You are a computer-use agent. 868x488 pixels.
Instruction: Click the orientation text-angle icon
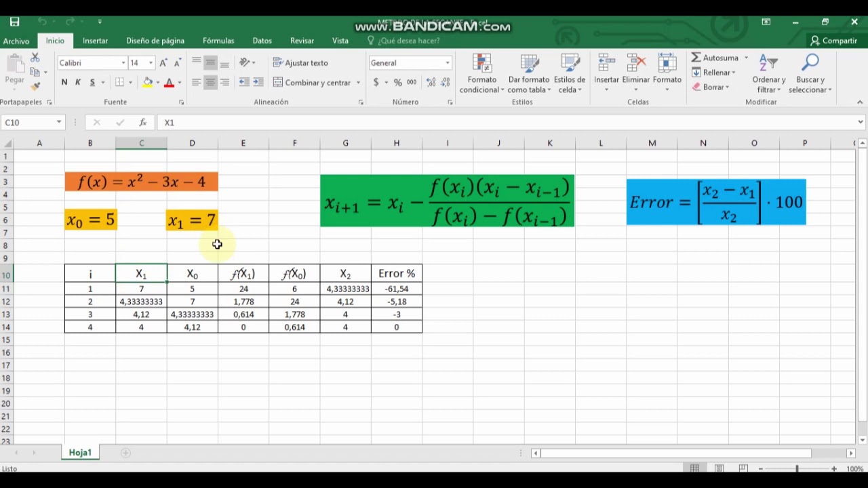[244, 63]
